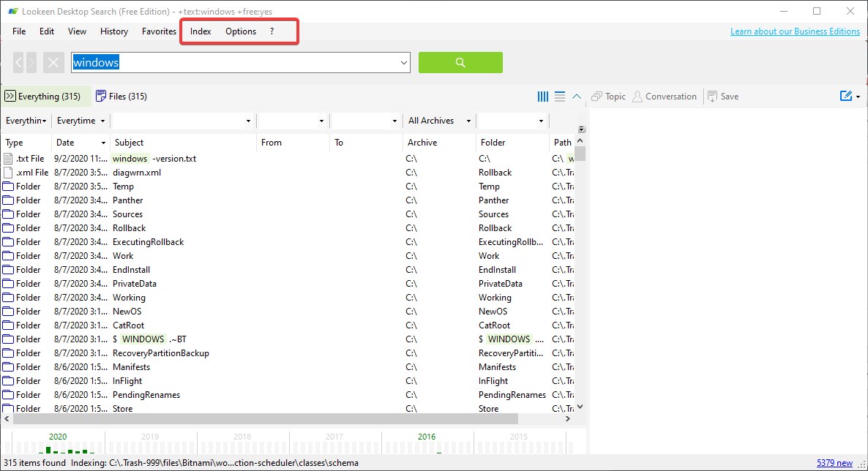Select the 2016 year on the timeline
Viewport: 868px width, 471px height.
(426, 437)
